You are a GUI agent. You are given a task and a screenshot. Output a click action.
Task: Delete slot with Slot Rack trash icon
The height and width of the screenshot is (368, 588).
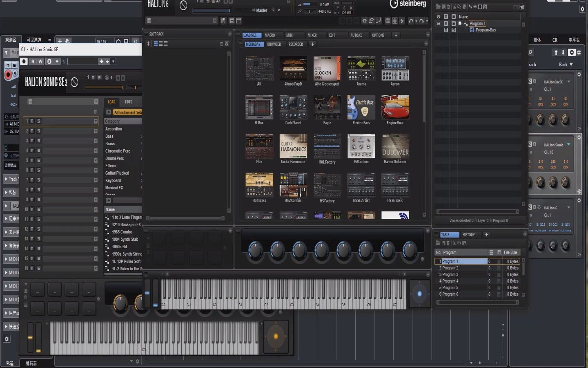click(221, 44)
